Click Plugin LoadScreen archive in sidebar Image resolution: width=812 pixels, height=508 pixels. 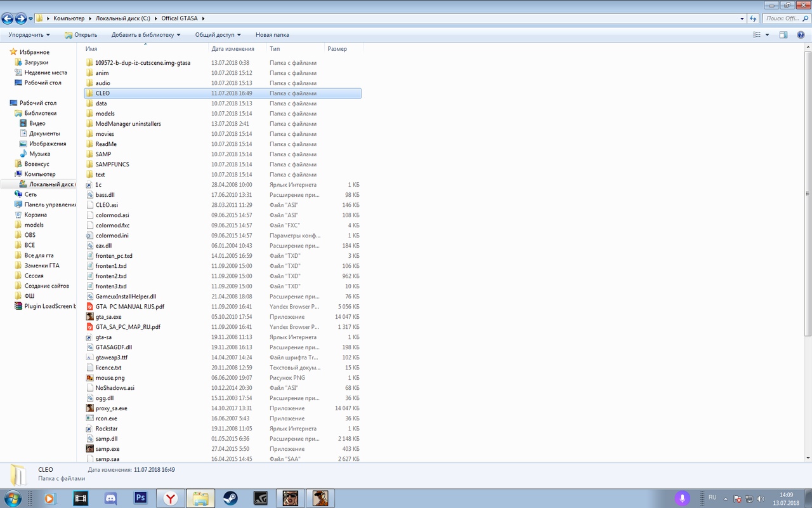[44, 306]
